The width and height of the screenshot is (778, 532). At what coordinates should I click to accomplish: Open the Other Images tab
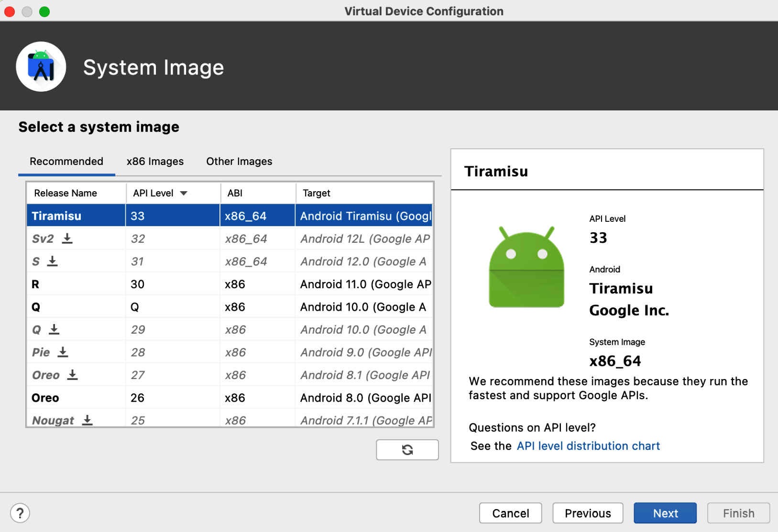click(239, 162)
